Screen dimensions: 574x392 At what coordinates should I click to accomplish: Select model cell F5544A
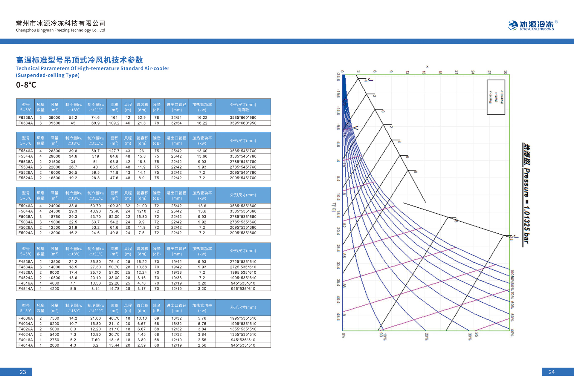(x=25, y=157)
